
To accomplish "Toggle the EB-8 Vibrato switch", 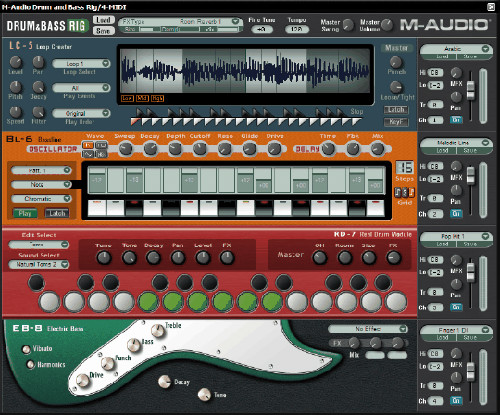I will (x=26, y=349).
